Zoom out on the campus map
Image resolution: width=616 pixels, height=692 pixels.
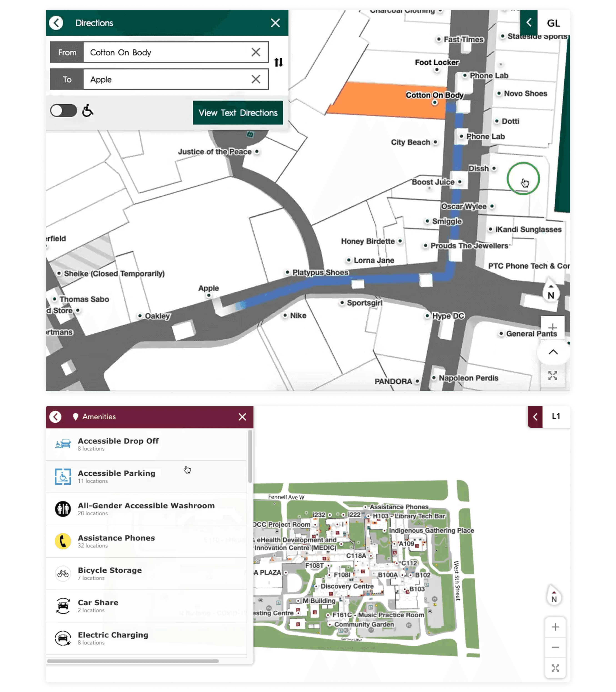(x=555, y=648)
